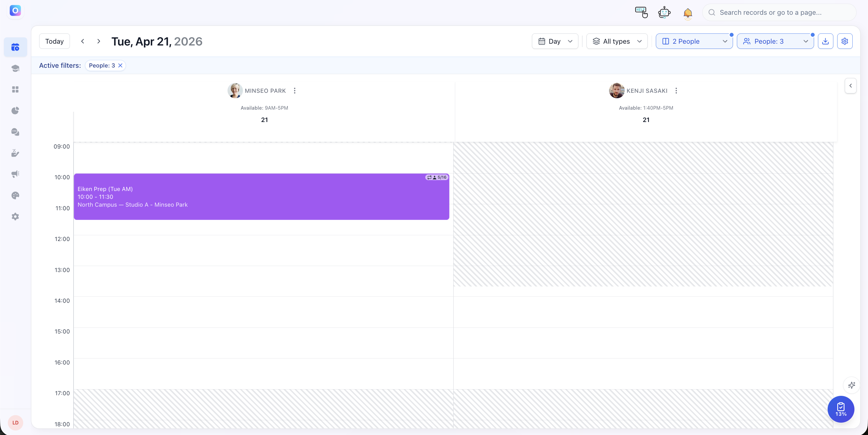
Task: Click the 12:00 time label
Action: [62, 239]
